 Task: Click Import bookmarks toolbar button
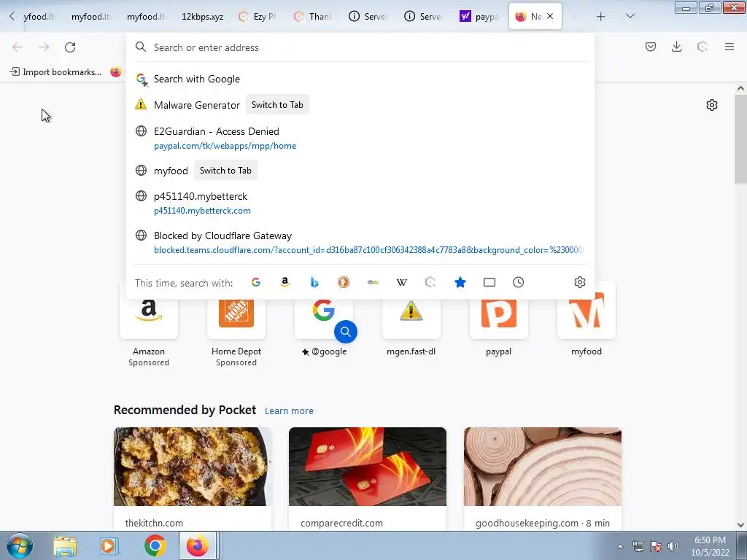(x=55, y=72)
